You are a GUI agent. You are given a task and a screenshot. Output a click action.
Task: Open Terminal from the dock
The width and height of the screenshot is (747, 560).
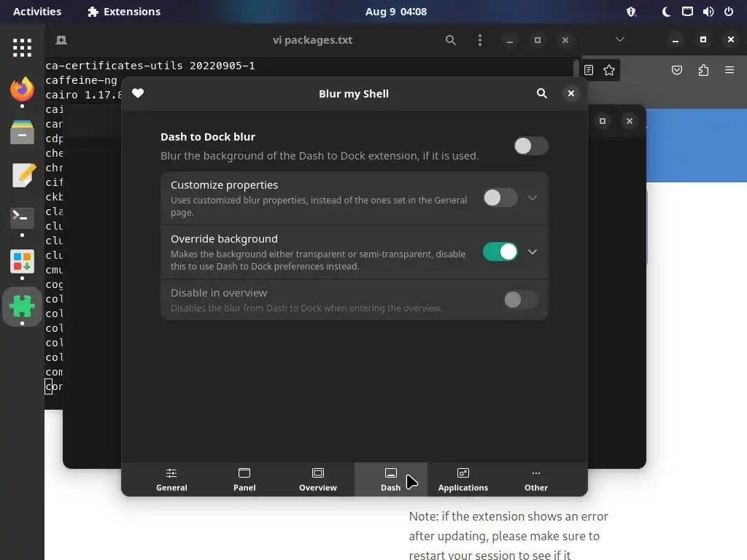pyautogui.click(x=22, y=217)
